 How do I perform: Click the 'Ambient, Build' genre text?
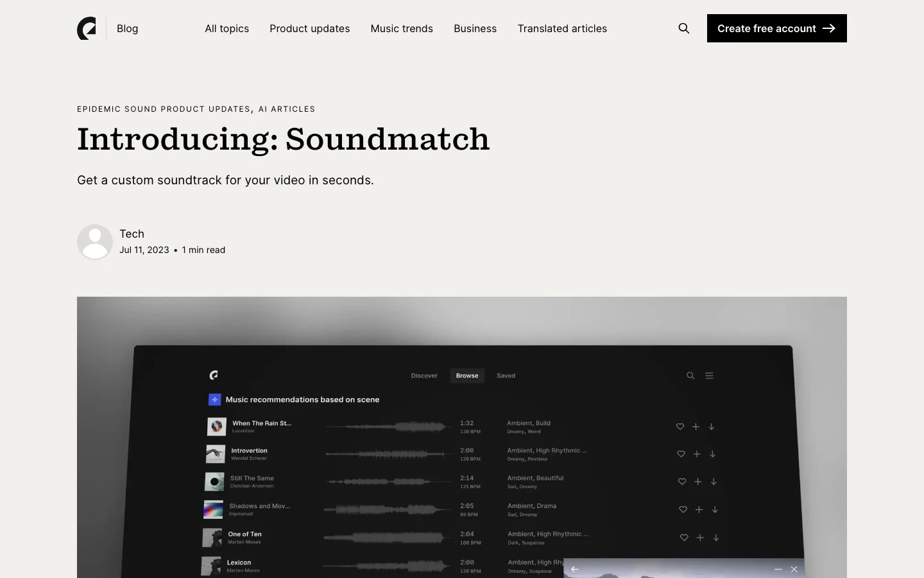[x=529, y=423]
